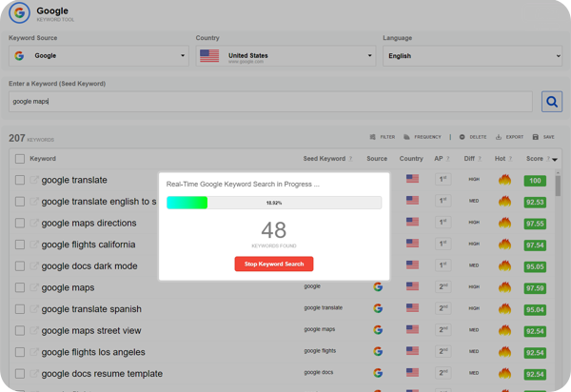Click the Export download icon
Viewport: 571px width, 392px height.
(499, 137)
